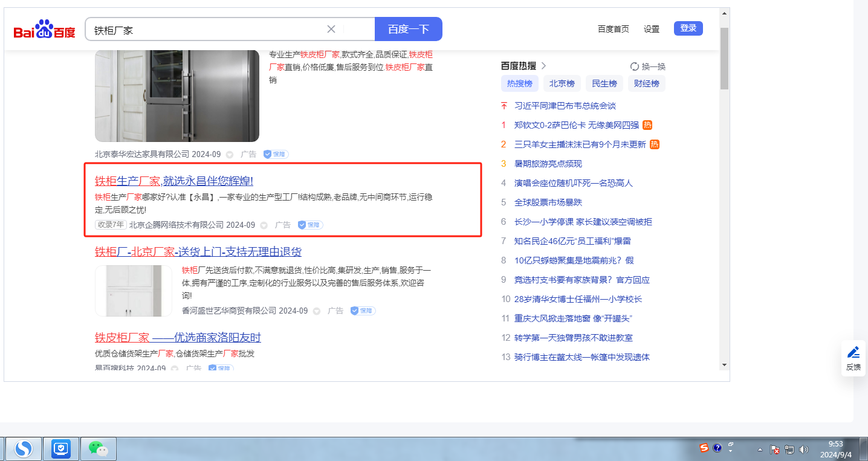
Task: Open hot search 演唱会座位随机吓死一名恐高人
Action: pos(574,183)
